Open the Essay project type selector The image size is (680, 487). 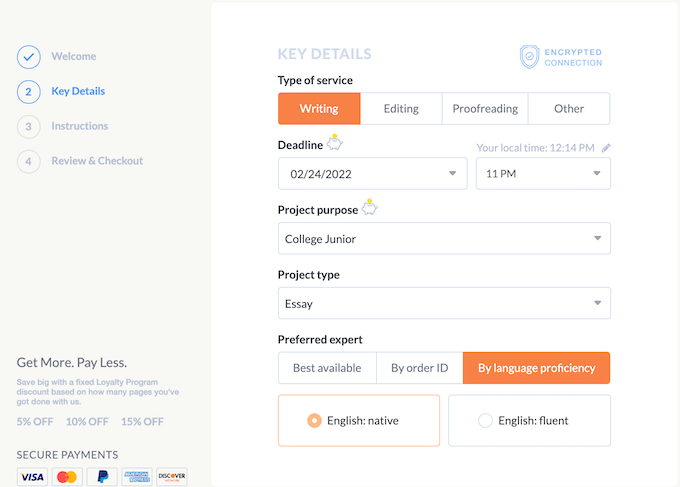pos(444,303)
